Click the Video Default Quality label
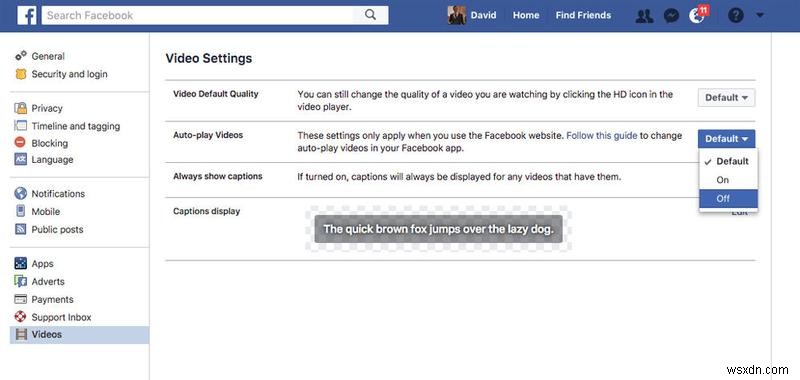Image resolution: width=800 pixels, height=380 pixels. 216,94
